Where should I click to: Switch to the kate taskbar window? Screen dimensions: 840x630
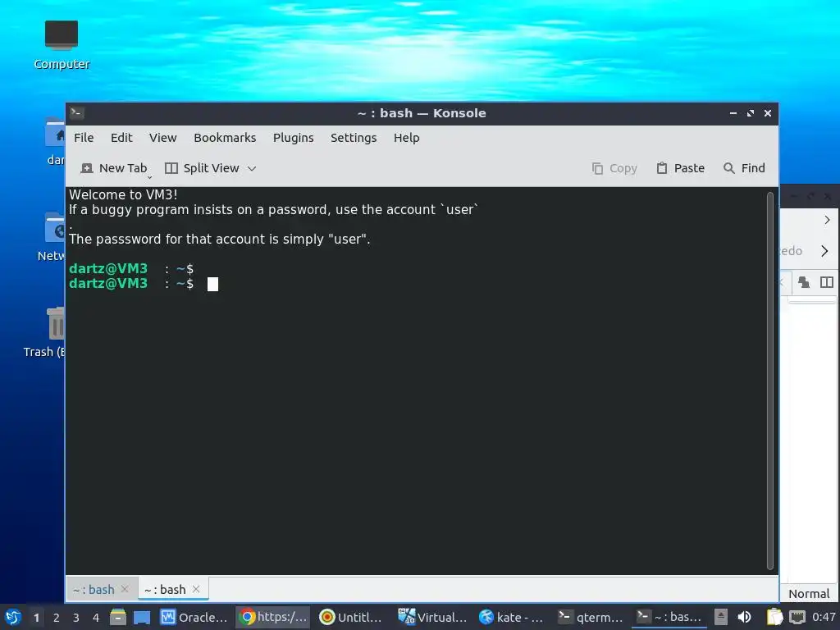tap(511, 617)
